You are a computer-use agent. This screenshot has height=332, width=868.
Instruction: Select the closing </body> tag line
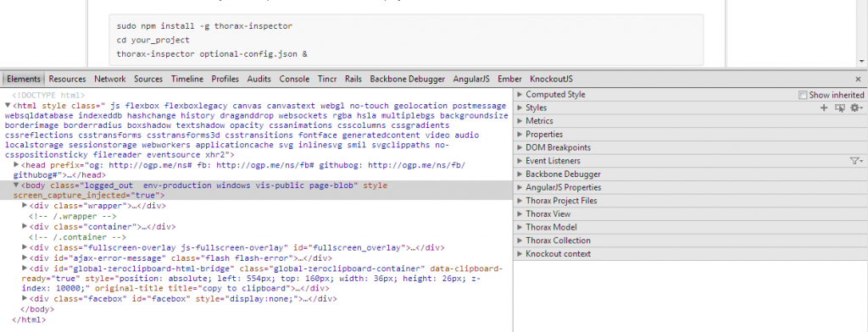[36, 309]
